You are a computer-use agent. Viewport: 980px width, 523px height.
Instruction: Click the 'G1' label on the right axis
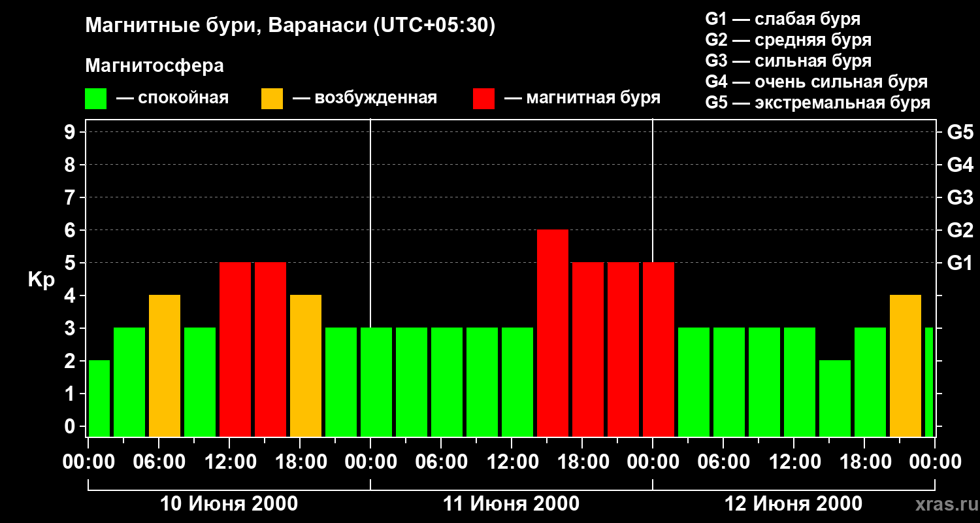[960, 263]
